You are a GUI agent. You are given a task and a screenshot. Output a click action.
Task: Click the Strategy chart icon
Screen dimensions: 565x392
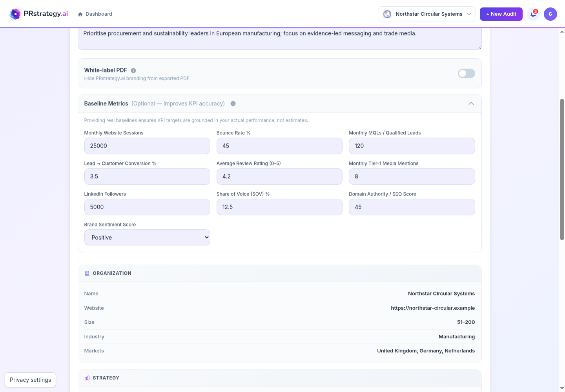87,378
